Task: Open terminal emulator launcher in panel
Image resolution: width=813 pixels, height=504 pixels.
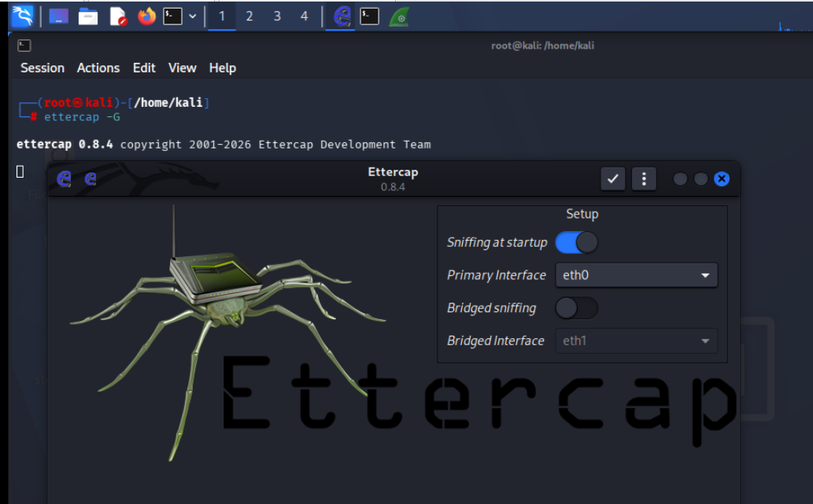Action: pos(172,17)
